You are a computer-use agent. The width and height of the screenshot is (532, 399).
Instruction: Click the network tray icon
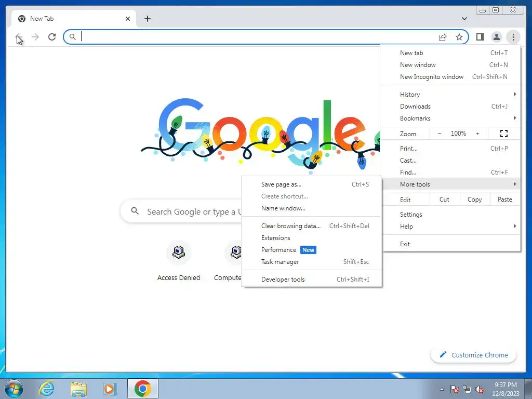(467, 389)
